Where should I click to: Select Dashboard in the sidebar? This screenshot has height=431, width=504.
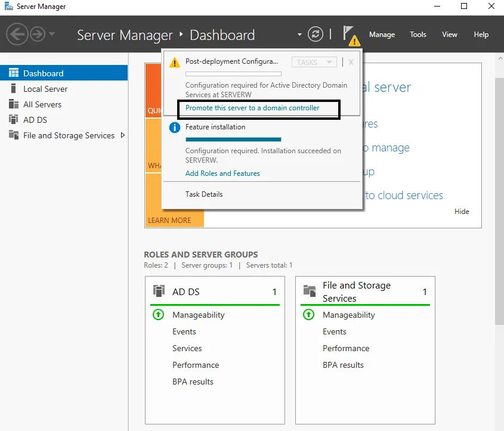[x=64, y=73]
